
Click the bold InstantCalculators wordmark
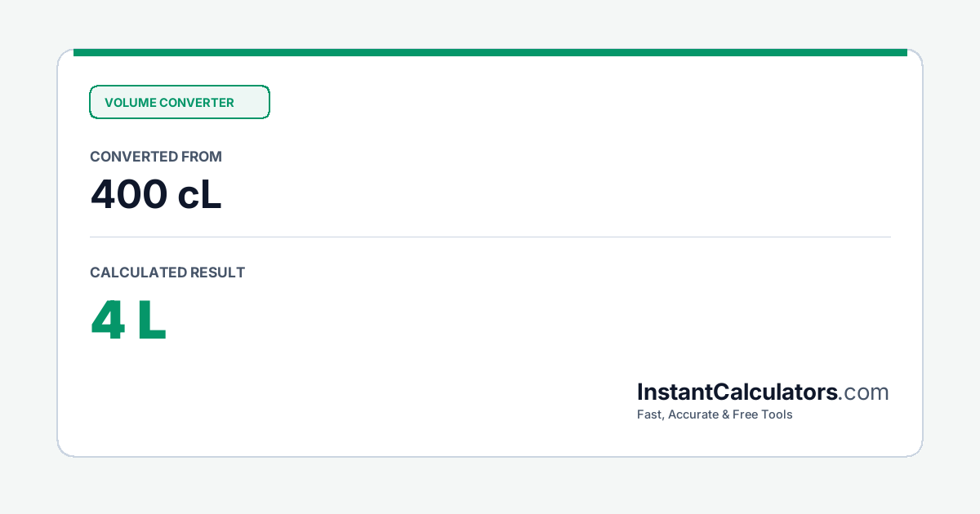[737, 392]
